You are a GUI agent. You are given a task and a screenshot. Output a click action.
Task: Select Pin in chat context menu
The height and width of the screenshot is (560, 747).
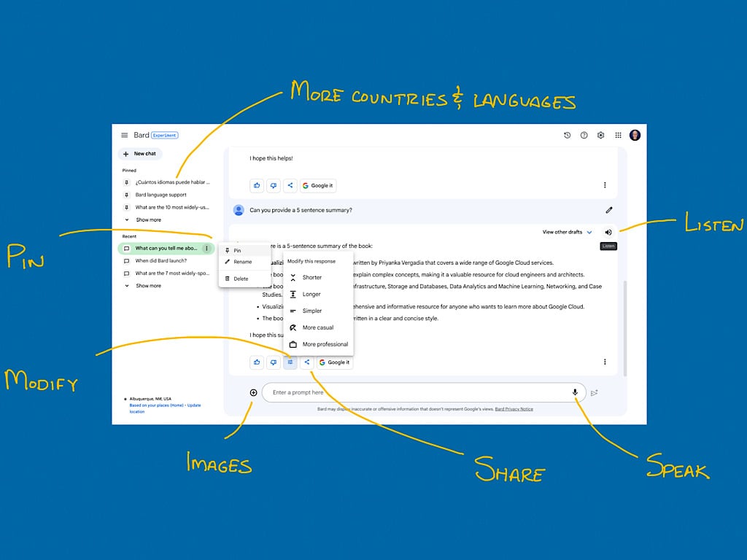245,251
